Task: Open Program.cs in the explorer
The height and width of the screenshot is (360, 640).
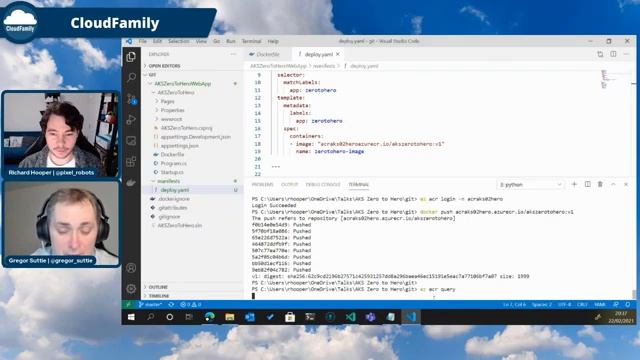Action: pyautogui.click(x=173, y=163)
